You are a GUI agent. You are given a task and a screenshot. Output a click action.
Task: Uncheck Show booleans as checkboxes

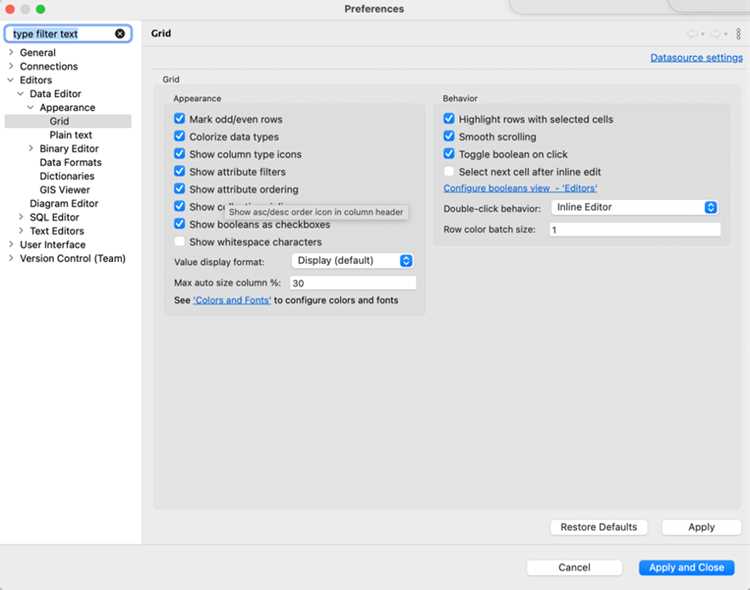[x=179, y=223]
